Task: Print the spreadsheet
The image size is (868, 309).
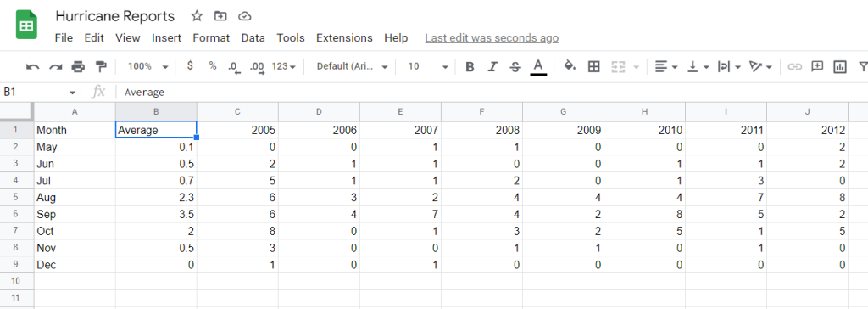Action: 78,66
